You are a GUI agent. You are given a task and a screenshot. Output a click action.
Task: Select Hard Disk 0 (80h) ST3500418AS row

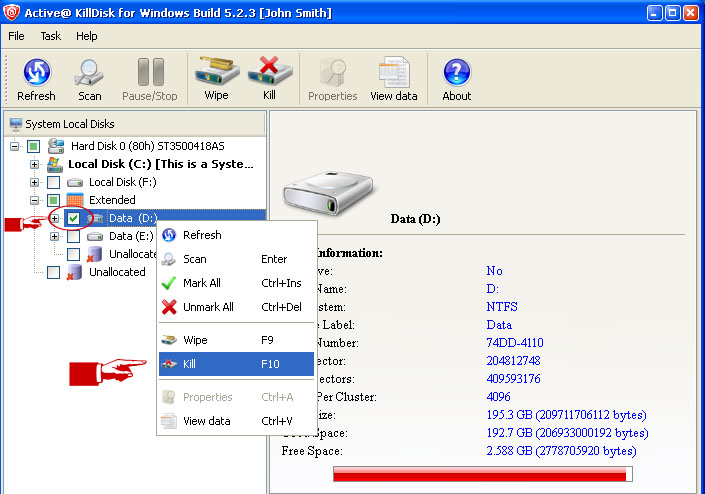click(x=147, y=146)
